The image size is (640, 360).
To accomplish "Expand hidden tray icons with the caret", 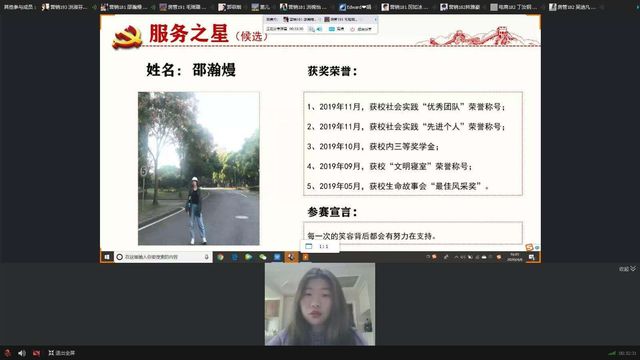I will click(456, 257).
